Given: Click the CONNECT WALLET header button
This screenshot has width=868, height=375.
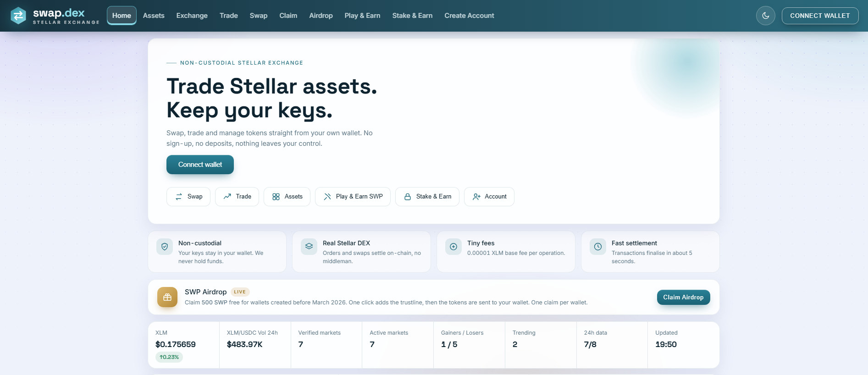Looking at the screenshot, I should (x=820, y=16).
